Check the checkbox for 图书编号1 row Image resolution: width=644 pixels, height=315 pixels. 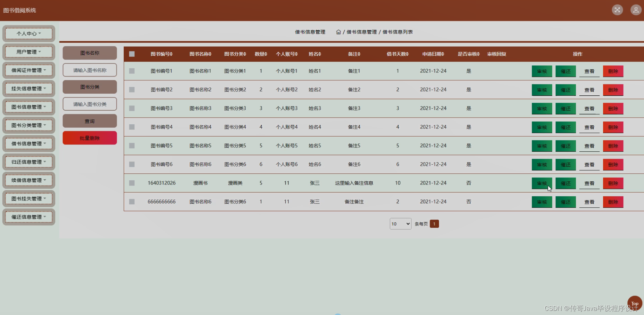[x=132, y=71]
